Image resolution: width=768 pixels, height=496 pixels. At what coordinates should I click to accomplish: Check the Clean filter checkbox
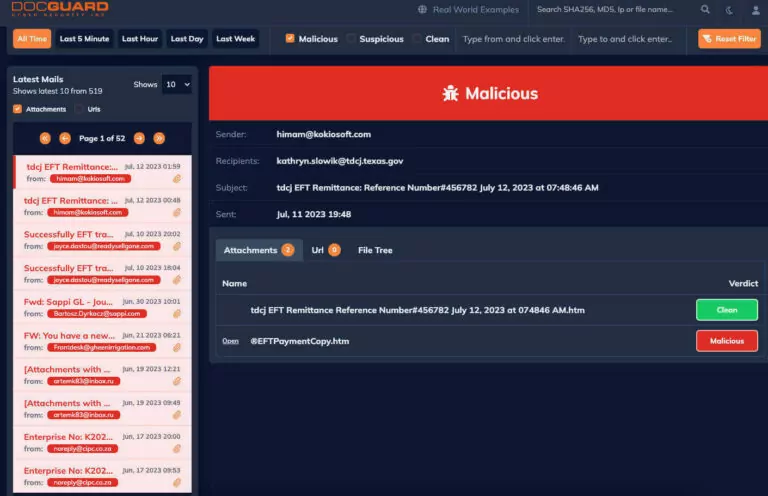click(417, 38)
